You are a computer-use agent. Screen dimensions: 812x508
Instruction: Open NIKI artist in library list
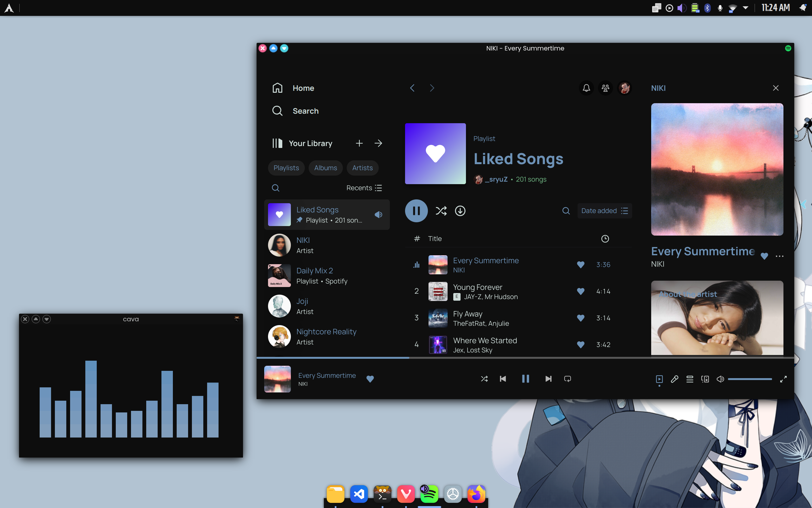tap(327, 245)
